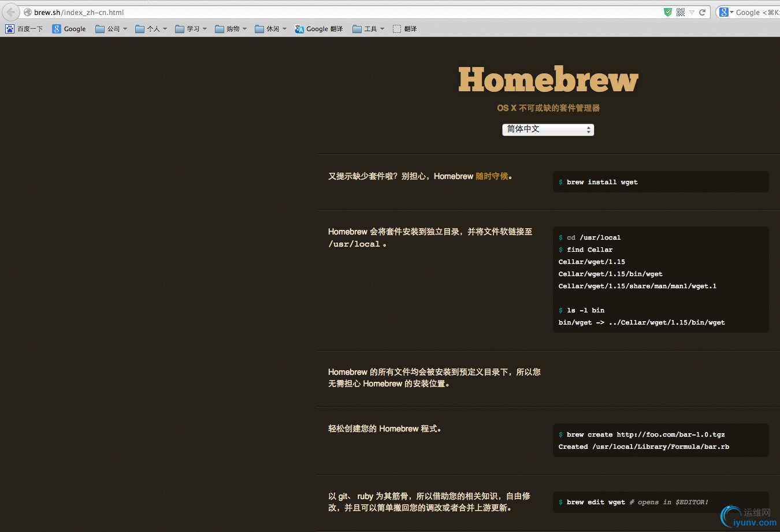Expand the 个人 bookmarks folder

tap(151, 29)
